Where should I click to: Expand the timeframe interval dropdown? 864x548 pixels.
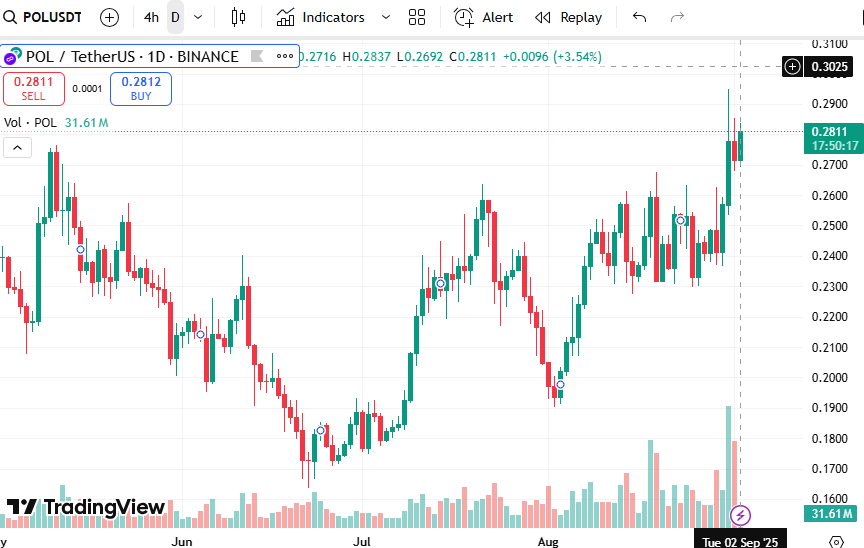(198, 17)
